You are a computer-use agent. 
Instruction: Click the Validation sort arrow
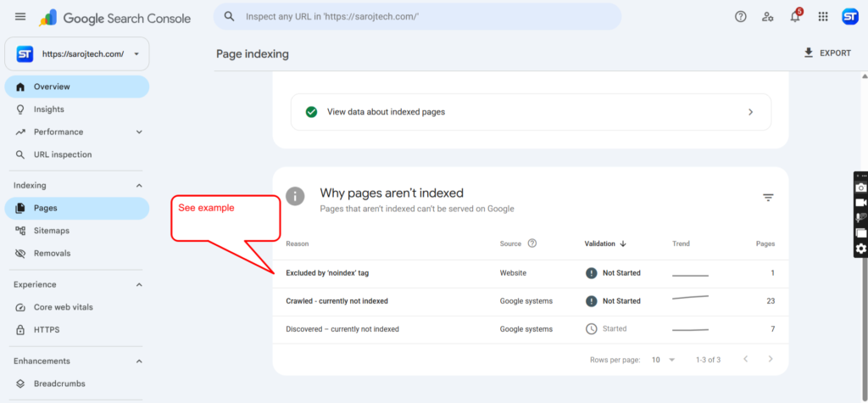pyautogui.click(x=623, y=243)
